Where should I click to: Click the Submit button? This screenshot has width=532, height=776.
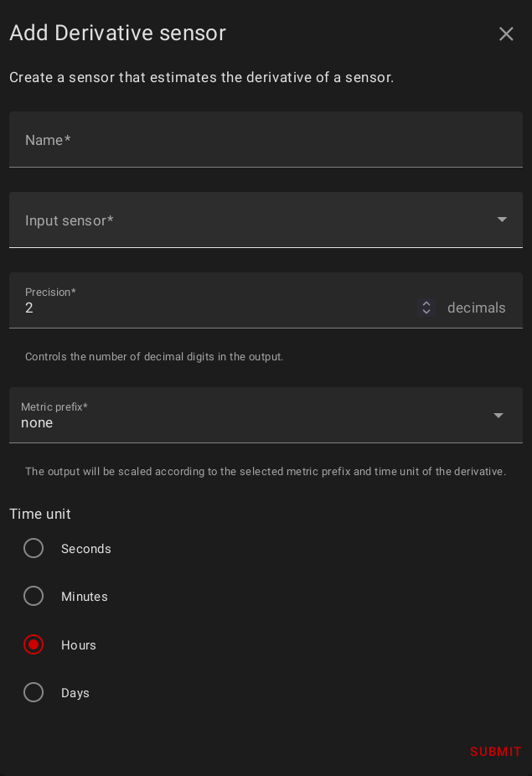495,752
